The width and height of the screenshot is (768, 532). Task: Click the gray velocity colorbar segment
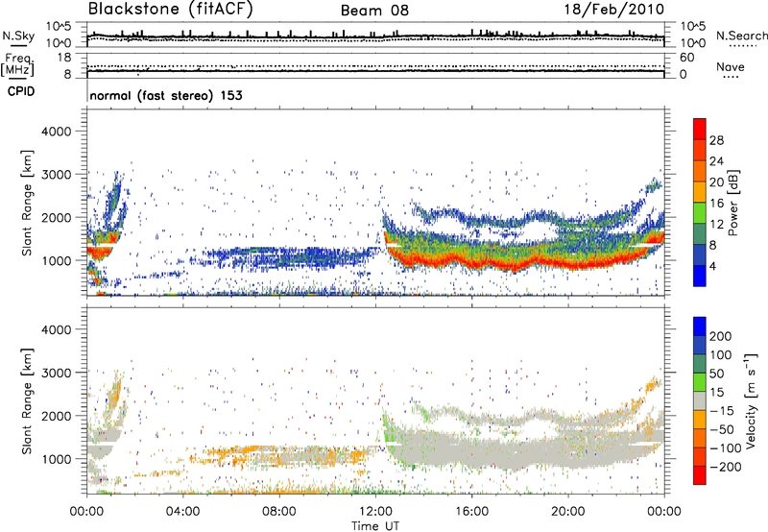[x=700, y=400]
